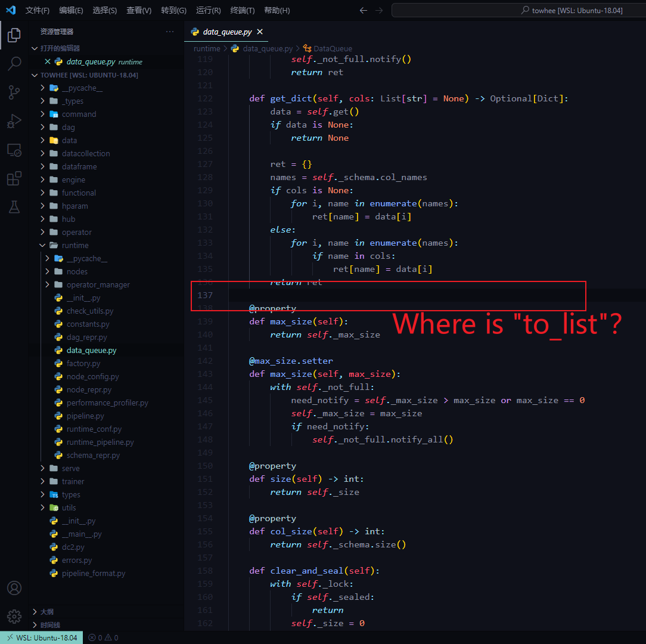The height and width of the screenshot is (644, 646).
Task: Click the WSL: Ubuntu-18.04 remote indicator
Action: pyautogui.click(x=41, y=637)
